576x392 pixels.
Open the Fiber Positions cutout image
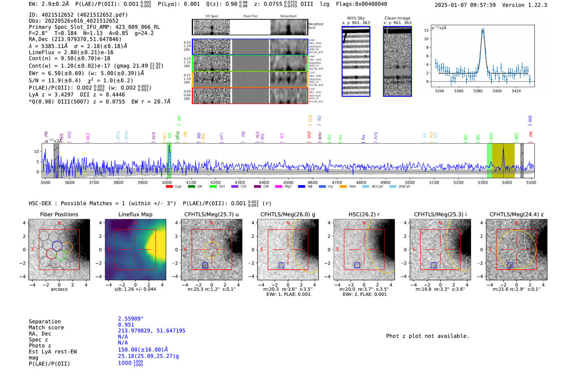coord(59,250)
